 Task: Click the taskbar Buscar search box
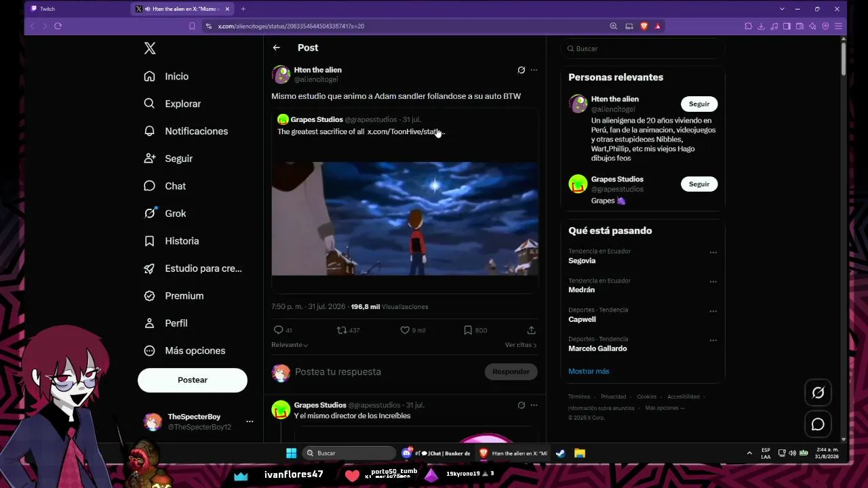point(349,453)
